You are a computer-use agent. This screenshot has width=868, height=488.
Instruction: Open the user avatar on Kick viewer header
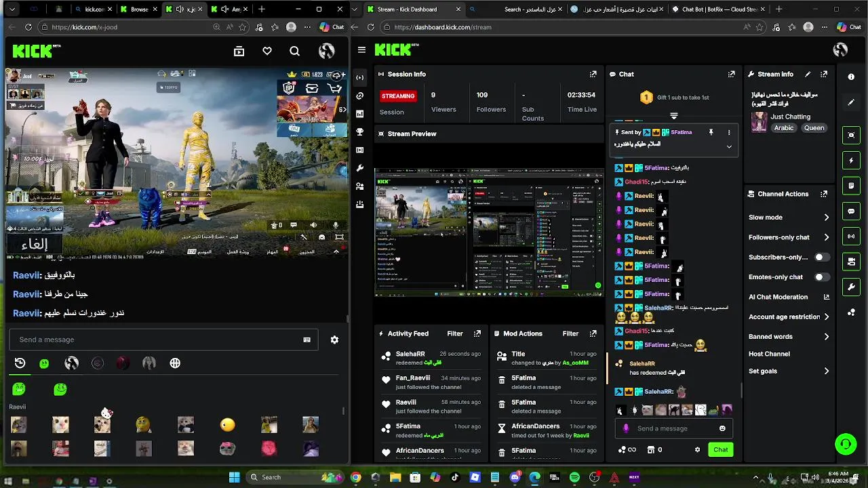[326, 51]
